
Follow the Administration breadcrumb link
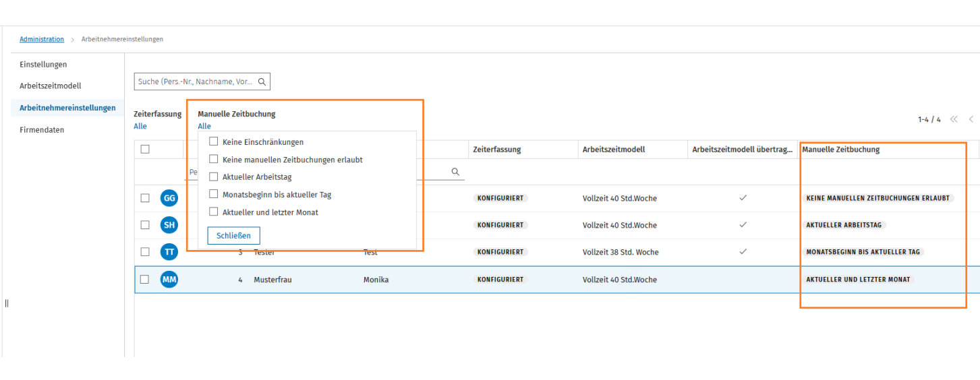point(42,40)
